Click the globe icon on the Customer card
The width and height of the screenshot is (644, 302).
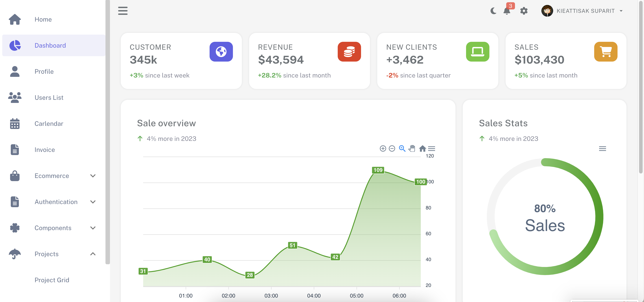coord(221,52)
